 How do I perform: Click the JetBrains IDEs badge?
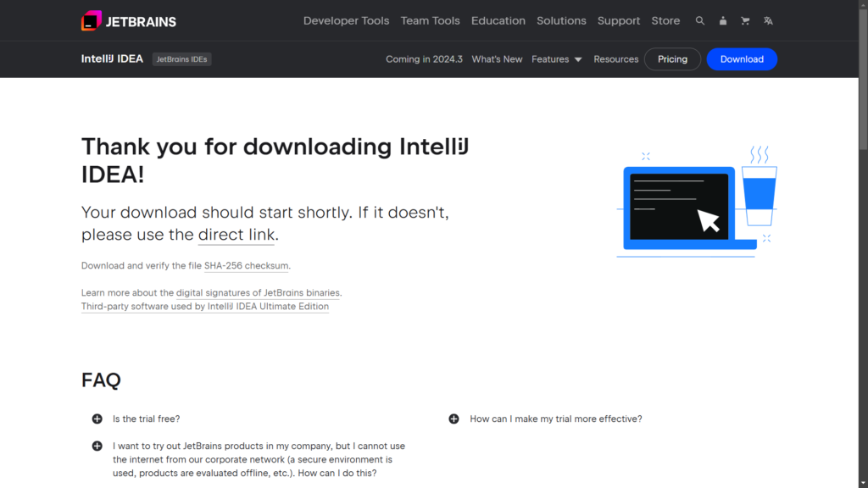(181, 59)
